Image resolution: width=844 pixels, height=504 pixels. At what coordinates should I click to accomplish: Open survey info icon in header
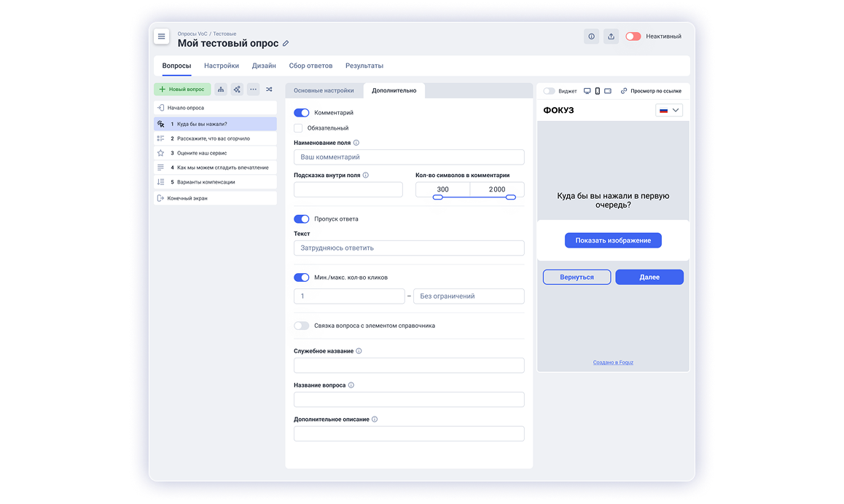click(591, 36)
